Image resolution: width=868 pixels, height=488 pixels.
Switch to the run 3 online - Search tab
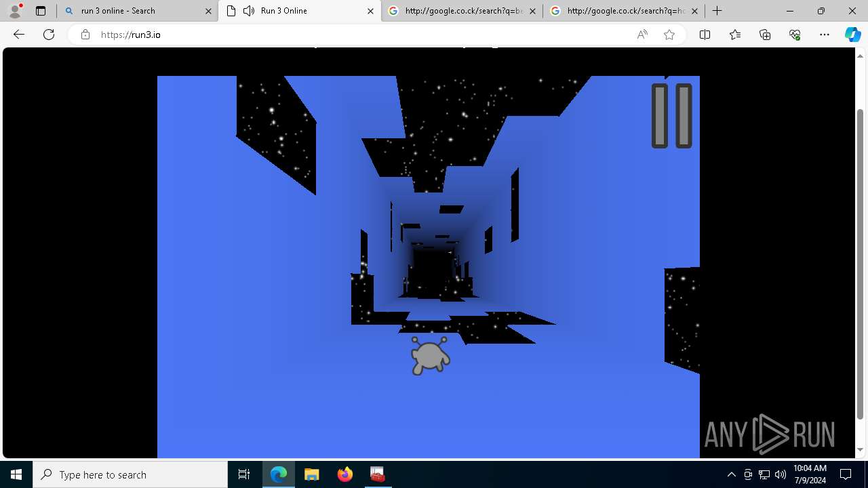pyautogui.click(x=138, y=11)
